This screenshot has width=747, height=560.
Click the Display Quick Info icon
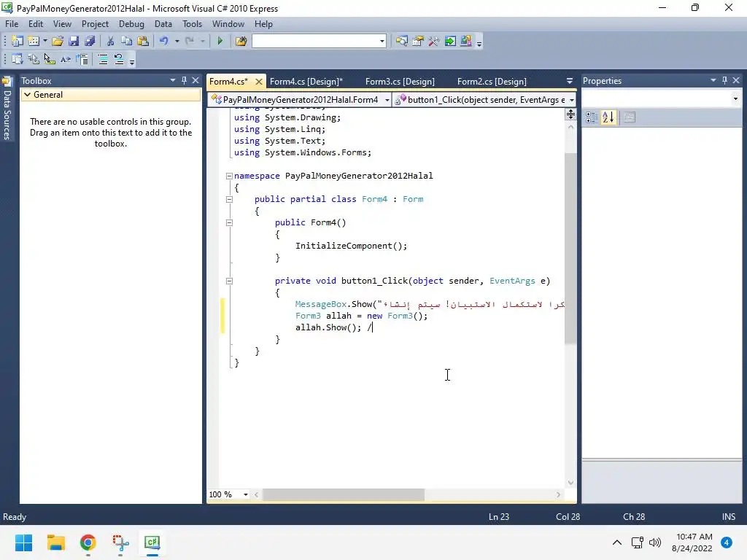point(50,60)
